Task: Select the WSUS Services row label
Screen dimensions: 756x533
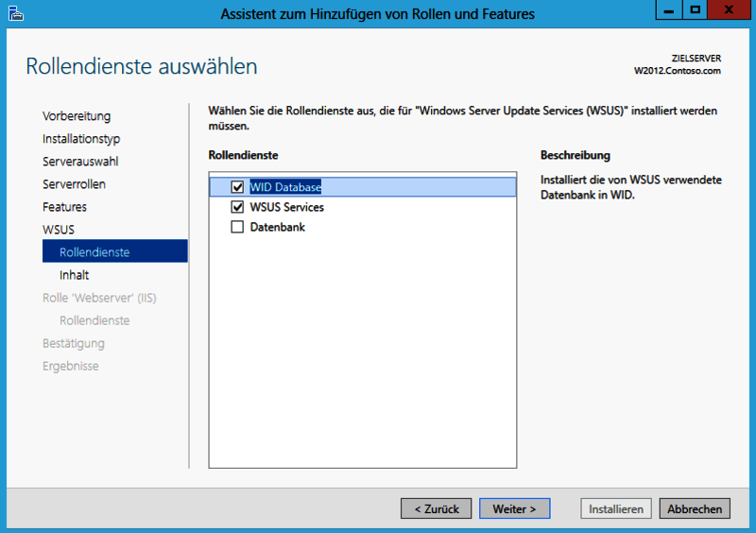Action: click(287, 207)
